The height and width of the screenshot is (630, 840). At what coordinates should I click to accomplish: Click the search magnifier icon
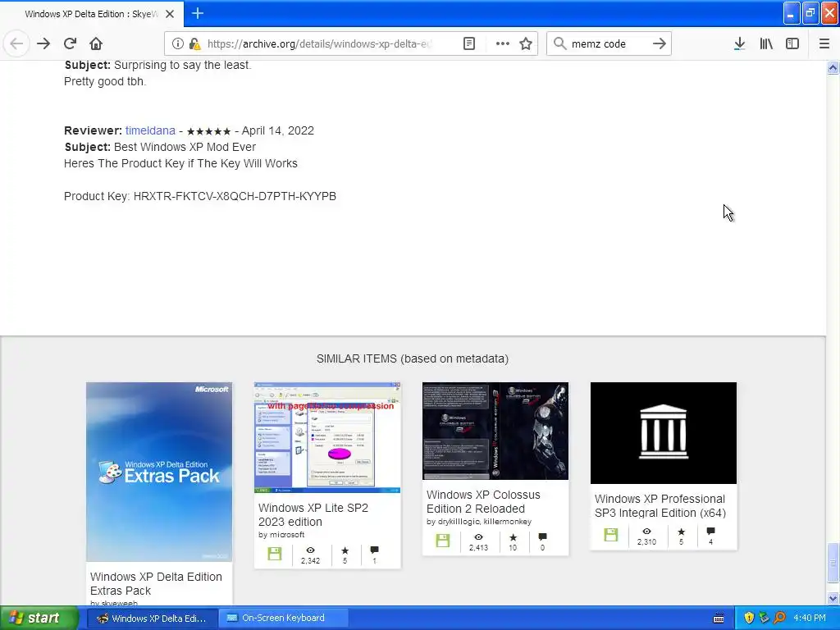click(559, 43)
